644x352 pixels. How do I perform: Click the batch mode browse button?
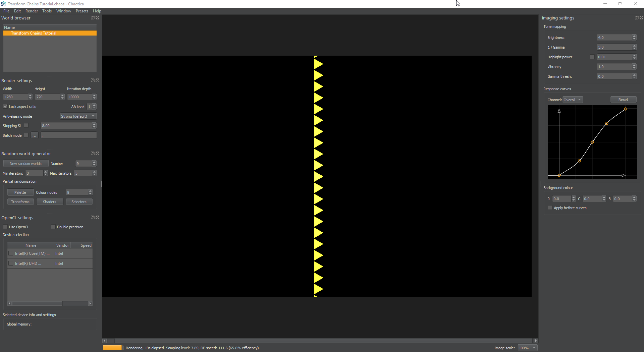35,135
